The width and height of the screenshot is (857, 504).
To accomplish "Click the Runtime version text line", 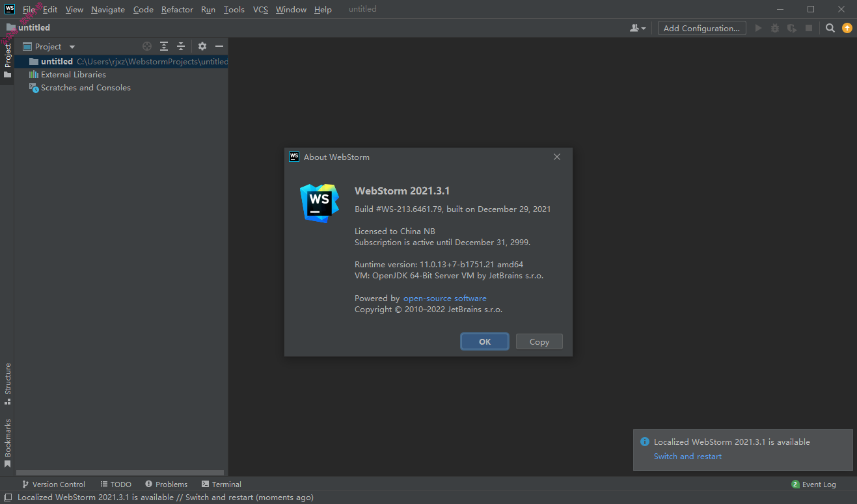I will (439, 265).
